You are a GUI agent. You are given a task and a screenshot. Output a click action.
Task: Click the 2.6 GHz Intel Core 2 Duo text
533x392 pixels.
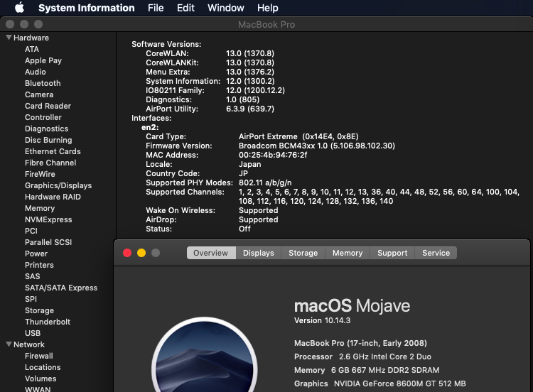tap(384, 356)
